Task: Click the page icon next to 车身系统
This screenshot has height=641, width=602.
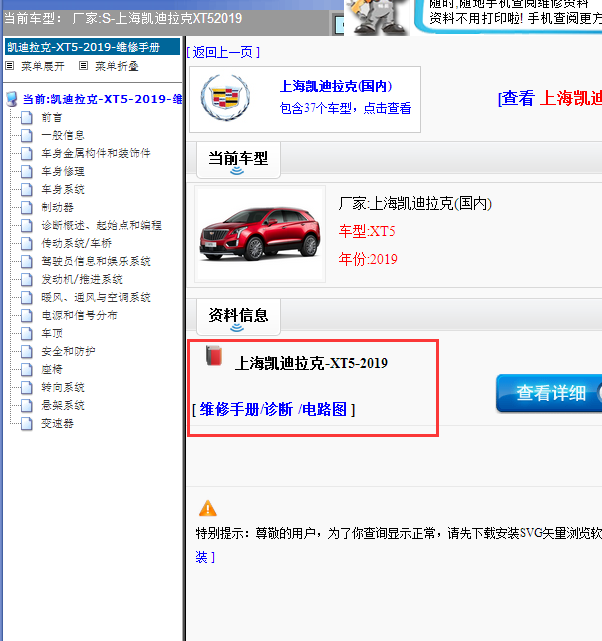Action: 27,190
